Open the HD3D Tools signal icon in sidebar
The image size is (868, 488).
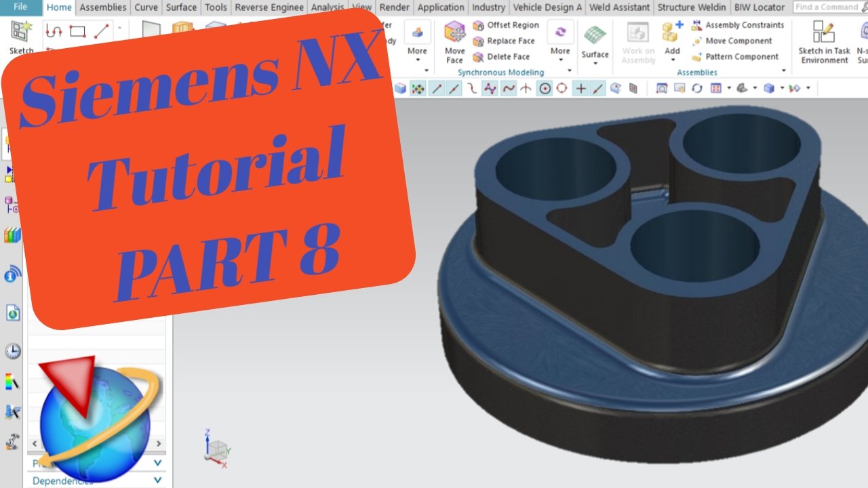pyautogui.click(x=12, y=274)
